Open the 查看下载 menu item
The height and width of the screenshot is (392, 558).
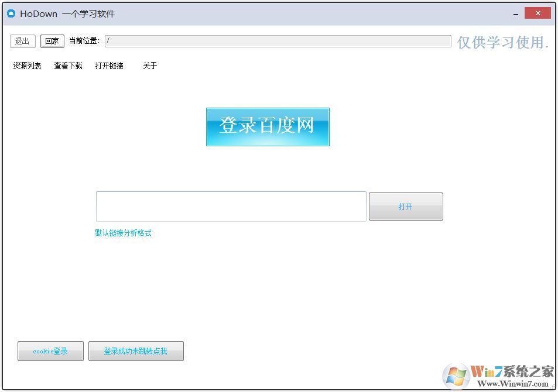point(68,66)
